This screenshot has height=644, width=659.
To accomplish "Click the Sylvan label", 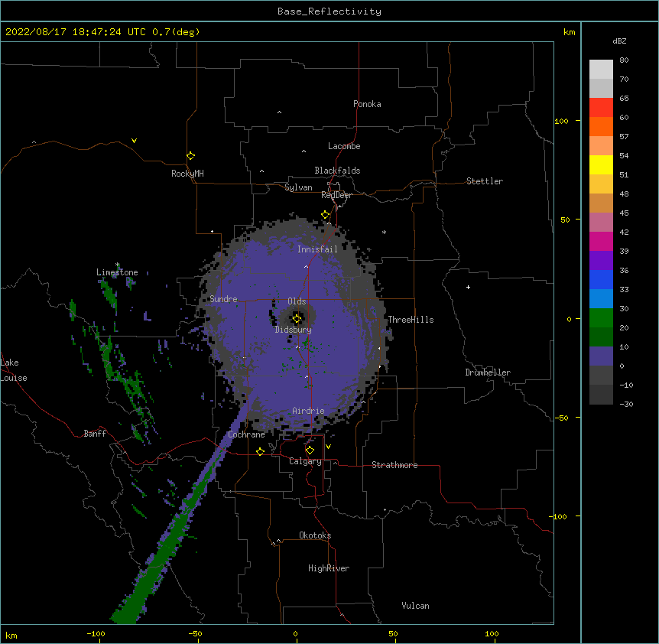I will click(298, 187).
